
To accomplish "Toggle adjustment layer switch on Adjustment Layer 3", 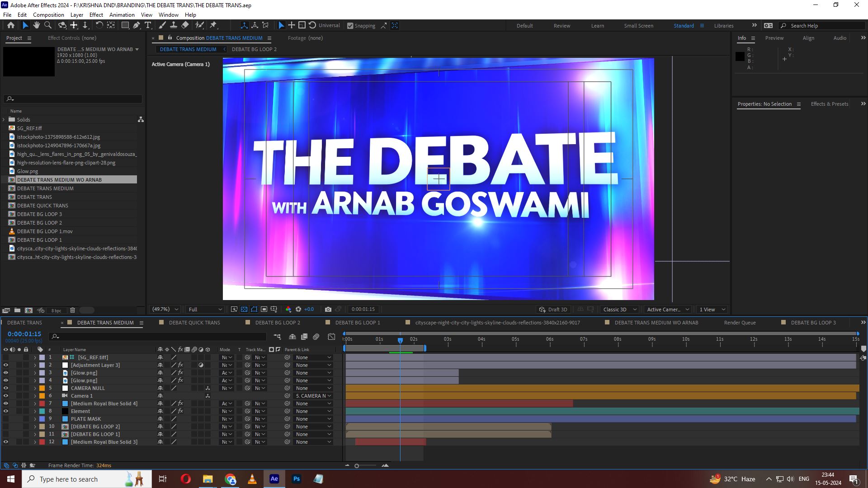I will (201, 365).
